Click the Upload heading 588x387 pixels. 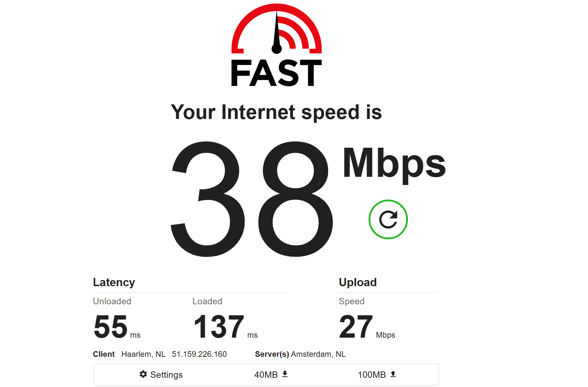pos(358,282)
